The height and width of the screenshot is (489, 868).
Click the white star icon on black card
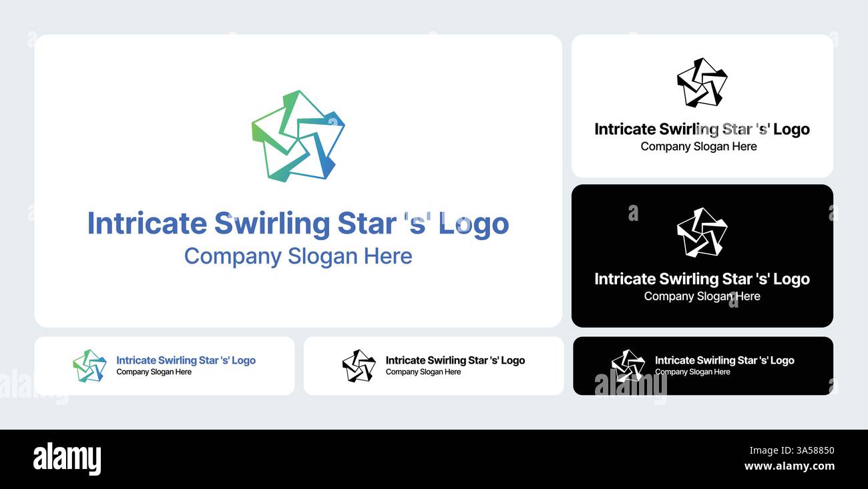(702, 232)
